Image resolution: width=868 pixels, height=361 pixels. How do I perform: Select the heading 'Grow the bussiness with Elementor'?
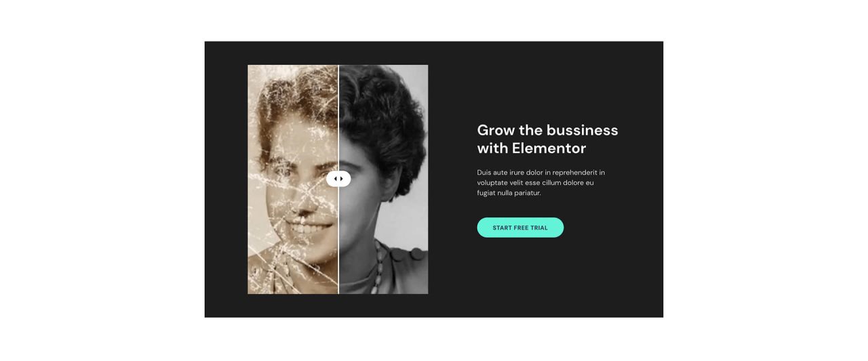[x=547, y=139]
